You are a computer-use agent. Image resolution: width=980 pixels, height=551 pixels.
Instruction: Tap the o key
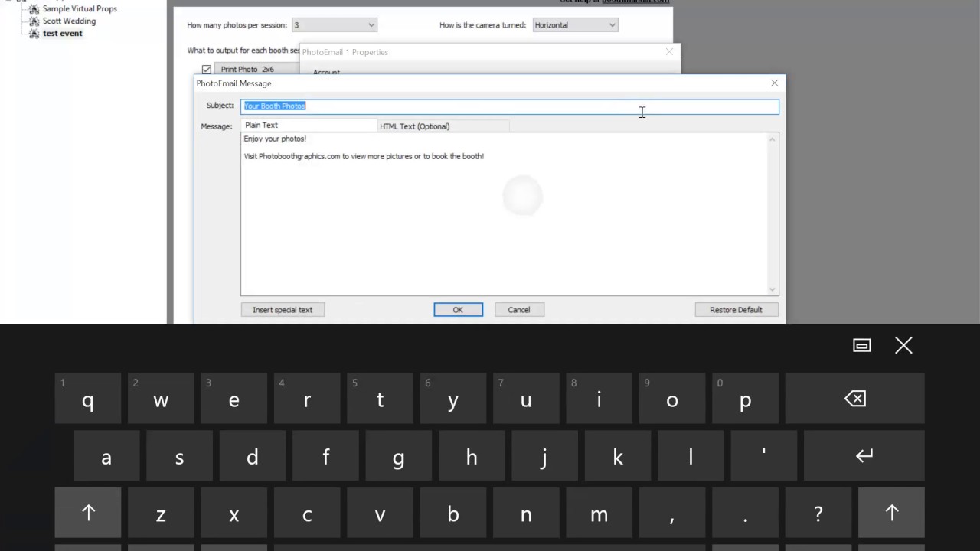pos(672,399)
